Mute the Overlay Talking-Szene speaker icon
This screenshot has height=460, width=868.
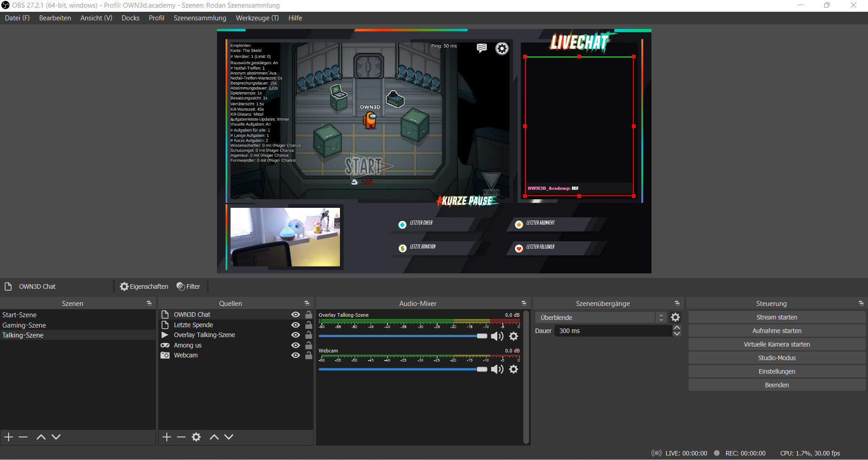pos(497,336)
